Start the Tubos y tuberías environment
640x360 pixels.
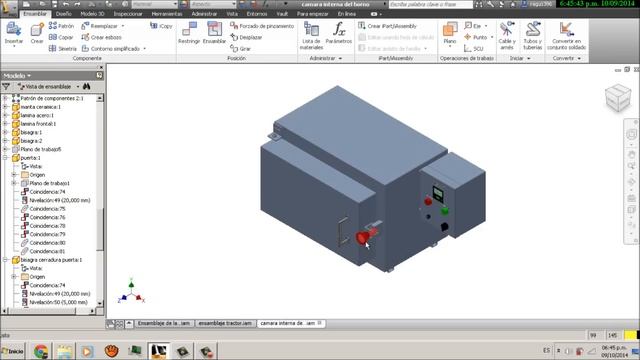tap(533, 36)
